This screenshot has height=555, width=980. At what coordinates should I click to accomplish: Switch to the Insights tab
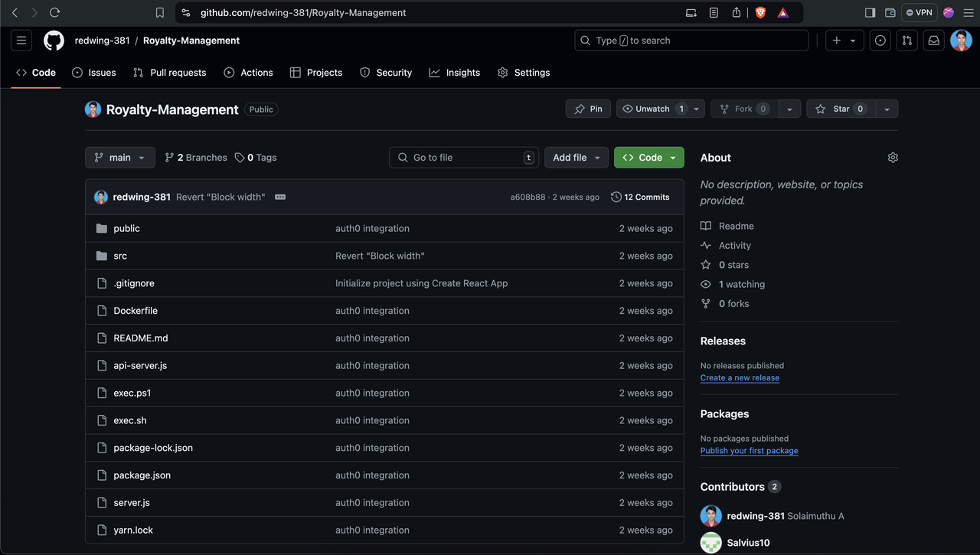coord(455,72)
